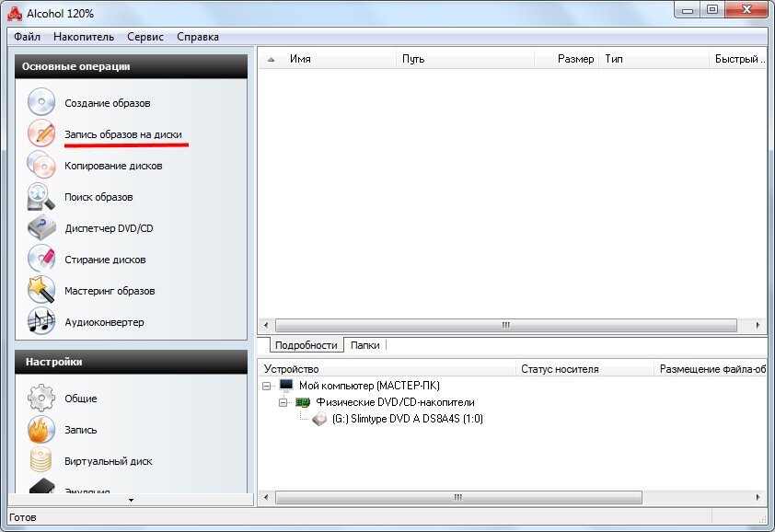This screenshot has width=775, height=532.
Task: Click image list horizontal scrollbar thumb
Action: tap(506, 325)
